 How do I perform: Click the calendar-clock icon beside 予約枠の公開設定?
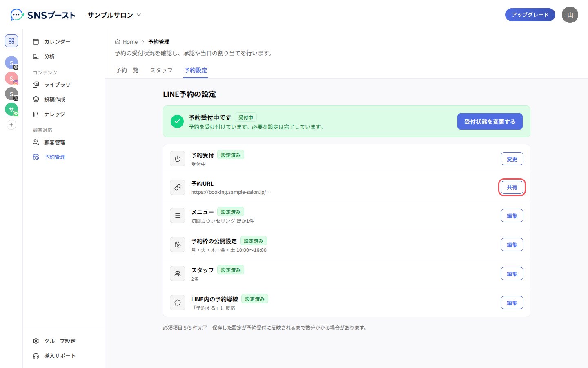pyautogui.click(x=178, y=245)
